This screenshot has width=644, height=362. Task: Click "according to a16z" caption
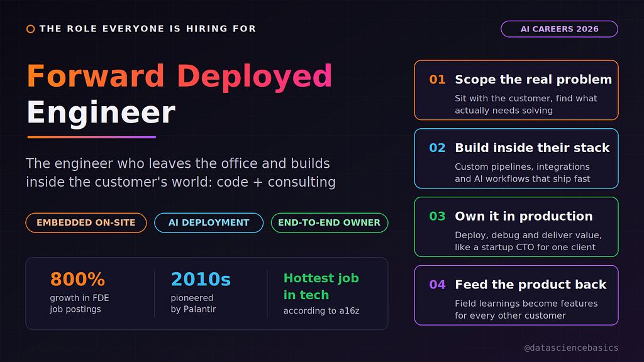tap(321, 311)
